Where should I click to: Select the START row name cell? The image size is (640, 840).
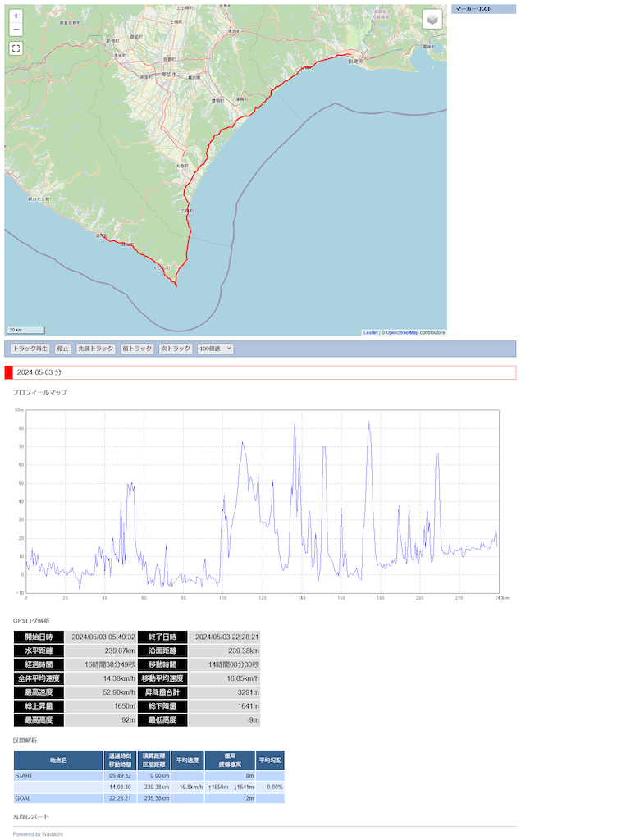(x=58, y=776)
